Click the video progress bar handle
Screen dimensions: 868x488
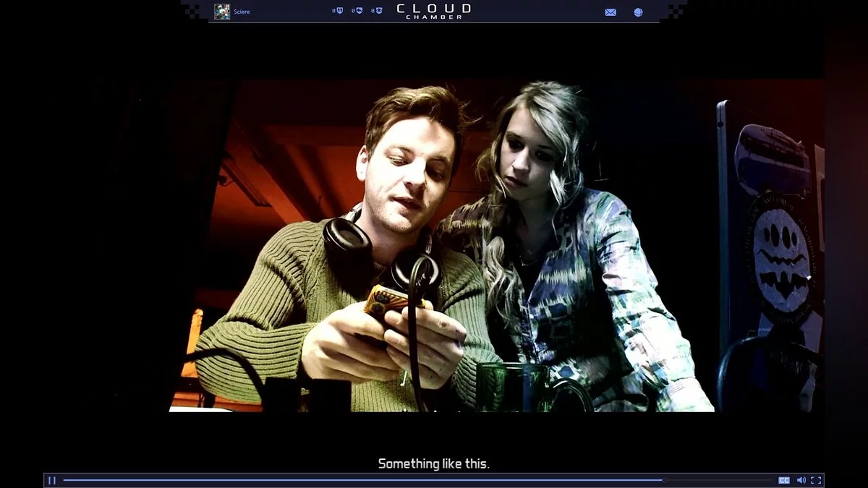(664, 480)
